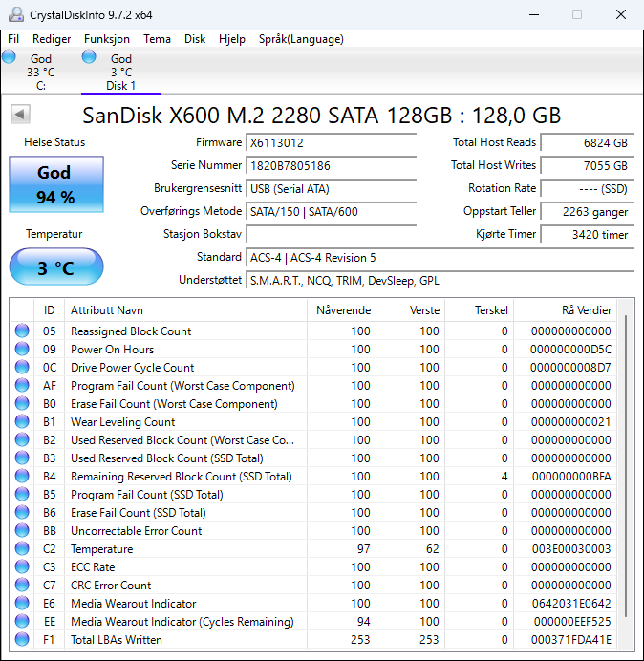
Task: Click status orb for Remaining Reserved Block Count
Action: (22, 476)
